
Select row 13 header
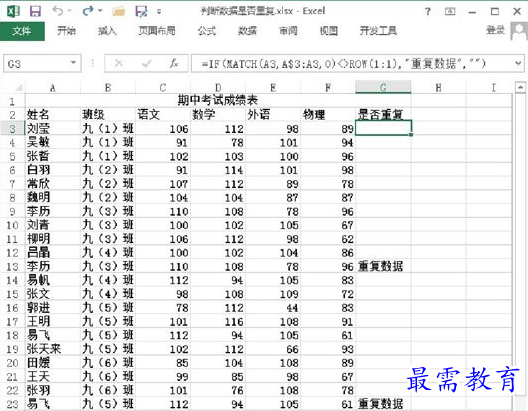12,267
